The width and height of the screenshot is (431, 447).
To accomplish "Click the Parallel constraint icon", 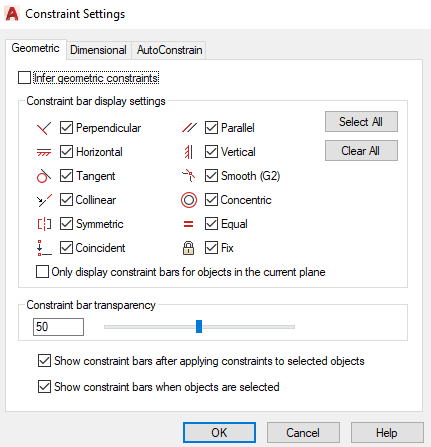I will (189, 128).
